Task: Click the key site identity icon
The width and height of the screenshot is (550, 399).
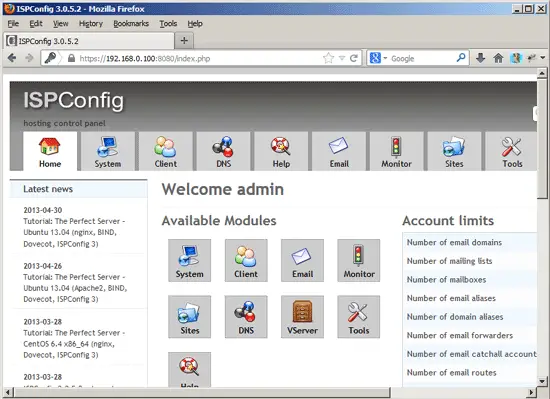Action: 50,58
